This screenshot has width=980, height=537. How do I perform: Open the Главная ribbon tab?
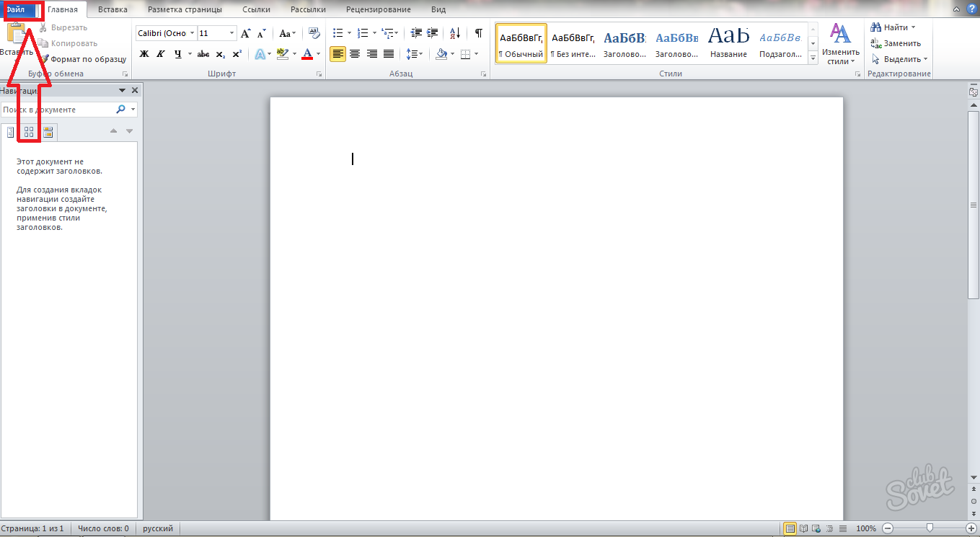point(63,9)
